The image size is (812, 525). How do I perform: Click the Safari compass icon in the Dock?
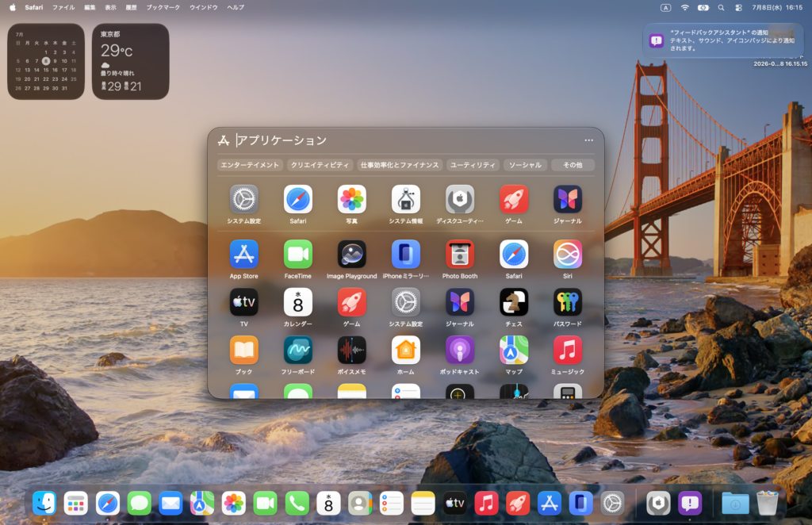tap(108, 504)
